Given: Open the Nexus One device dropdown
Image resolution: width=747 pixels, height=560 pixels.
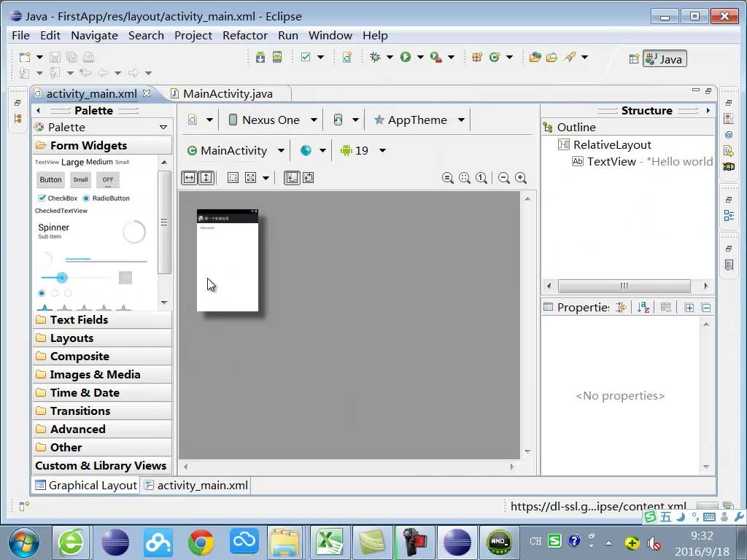Looking at the screenshot, I should pyautogui.click(x=273, y=120).
